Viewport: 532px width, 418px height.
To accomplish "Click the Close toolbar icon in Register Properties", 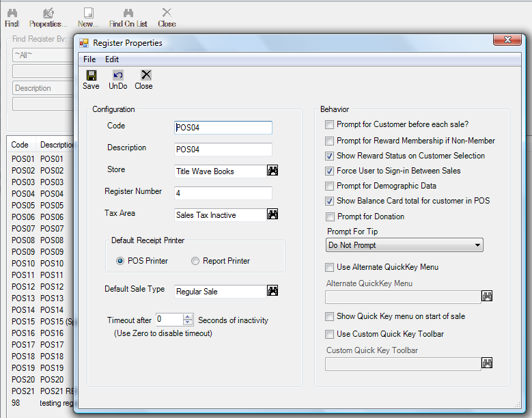I will point(146,75).
